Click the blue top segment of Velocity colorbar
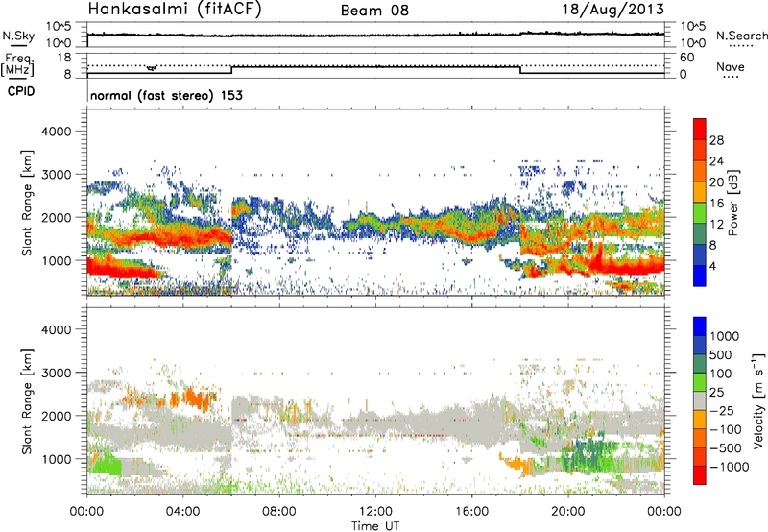 (700, 326)
